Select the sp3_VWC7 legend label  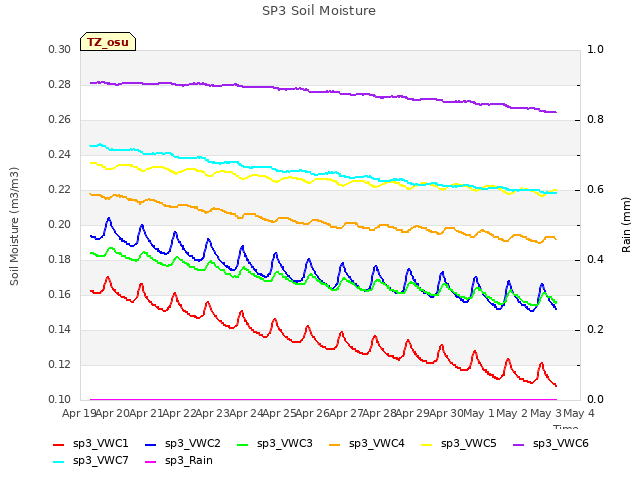point(100,461)
